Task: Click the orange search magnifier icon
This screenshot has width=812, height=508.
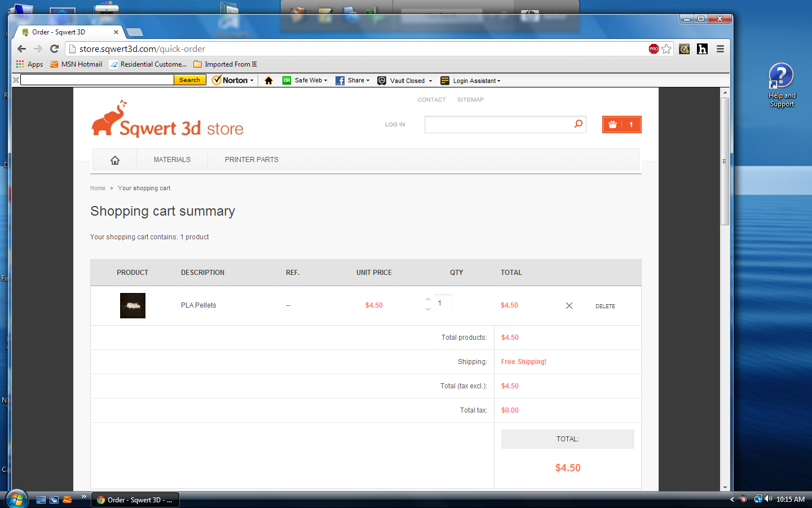Action: click(x=578, y=124)
